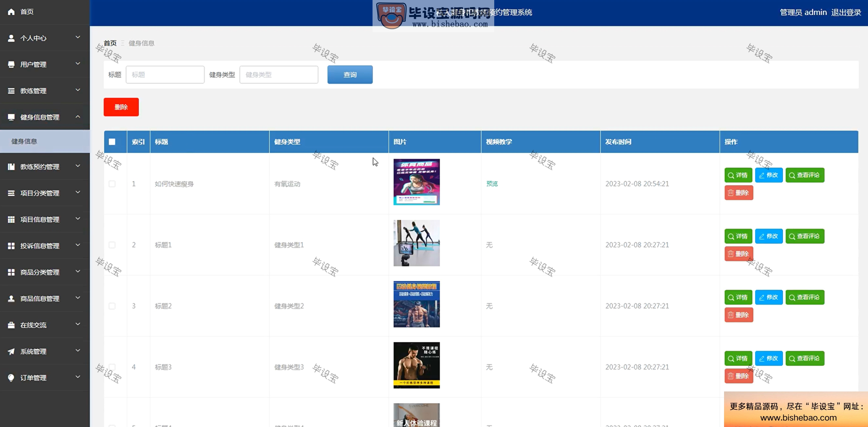Click the 教练管理 list icon

pos(11,91)
